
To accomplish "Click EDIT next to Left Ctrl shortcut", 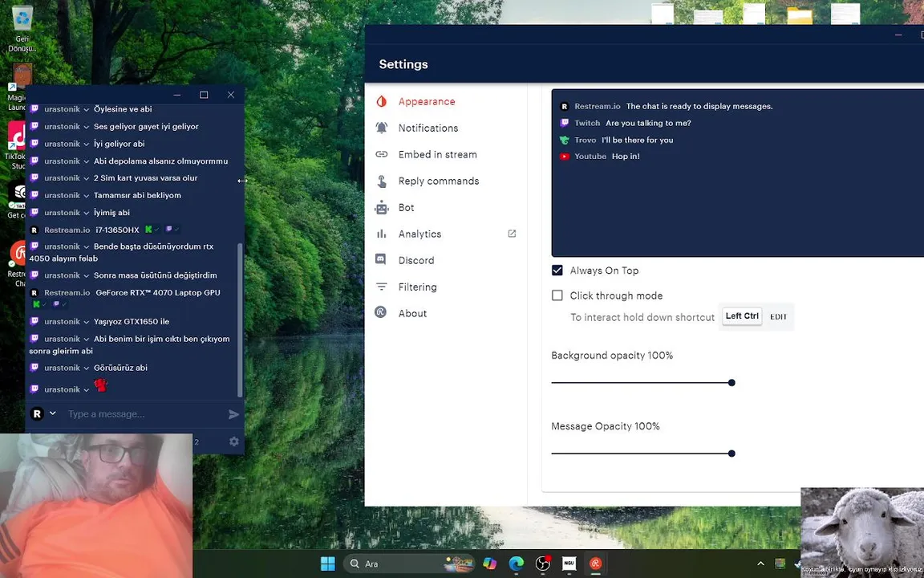I will point(778,317).
